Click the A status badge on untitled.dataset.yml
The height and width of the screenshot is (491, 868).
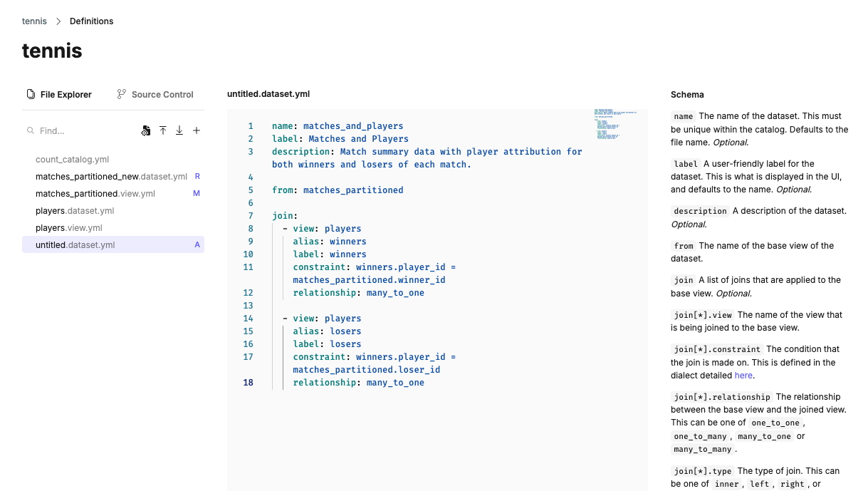tap(197, 244)
